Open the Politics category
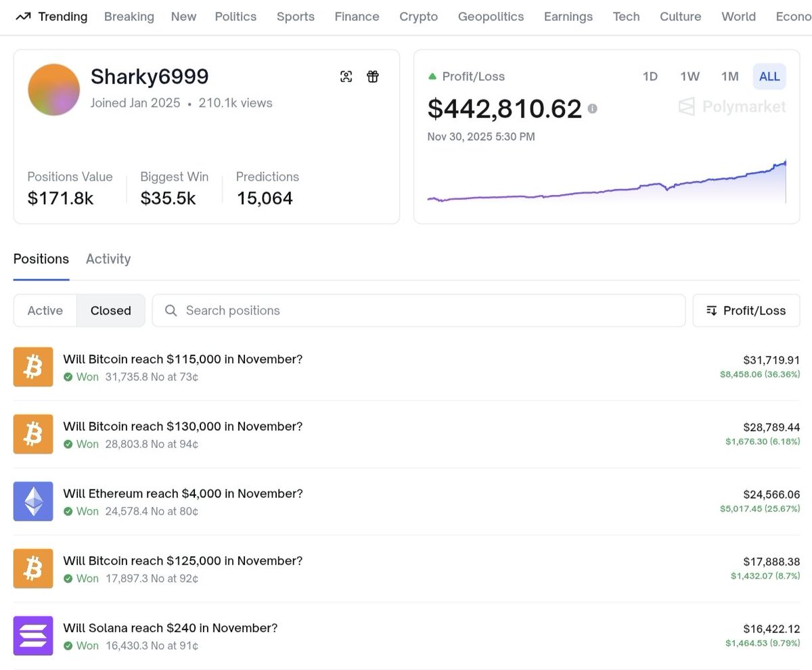Viewport: 812px width, 670px height. [235, 16]
